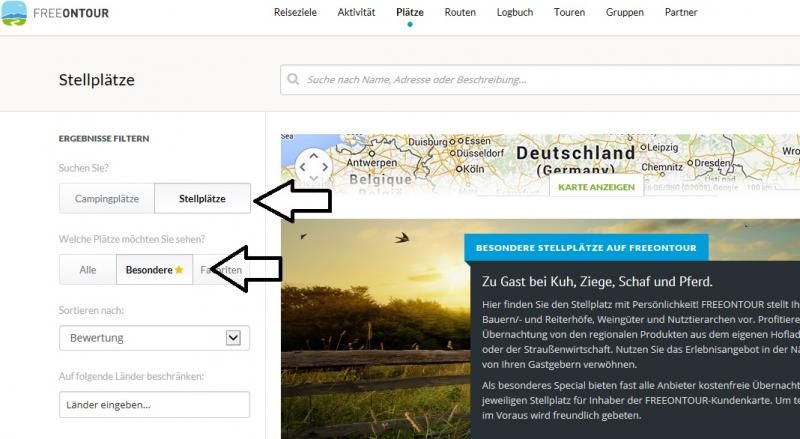The height and width of the screenshot is (439, 800).
Task: Click the Welche Plätze möchten Sie sehen label
Action: pos(132,239)
